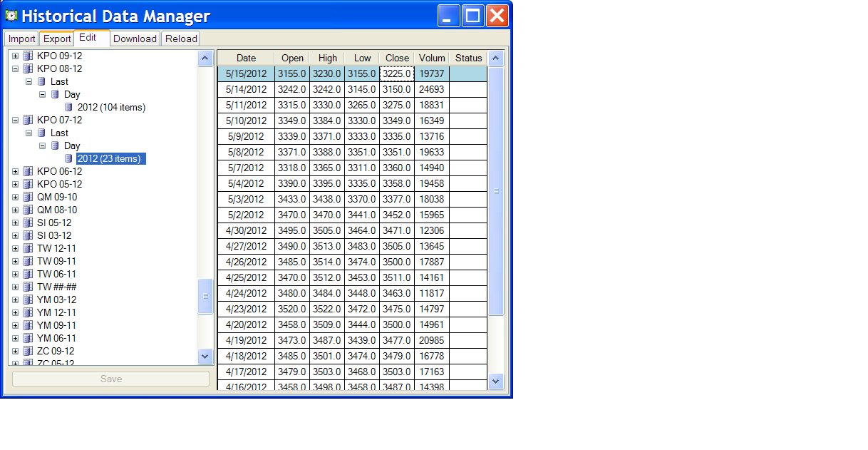This screenshot has height=450, width=868.
Task: Expand the TW 12-11 tree node
Action: (16, 248)
